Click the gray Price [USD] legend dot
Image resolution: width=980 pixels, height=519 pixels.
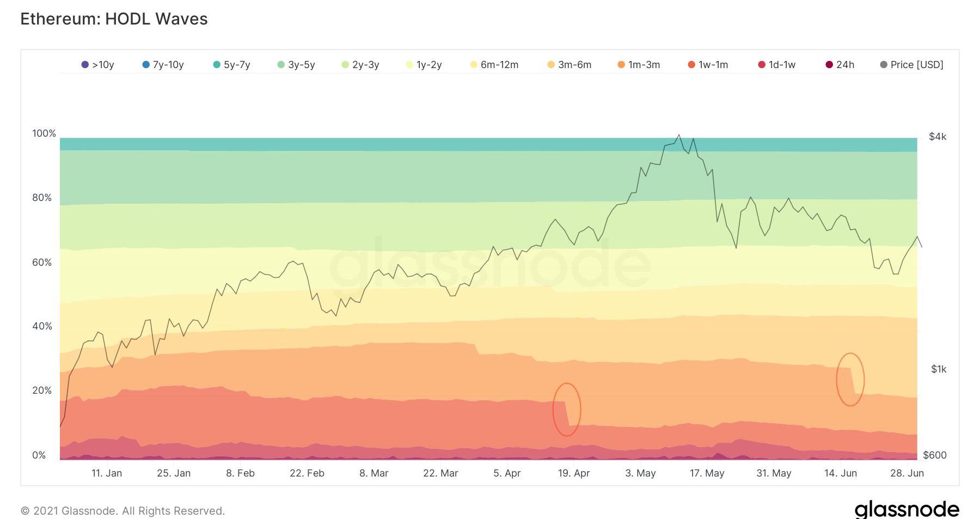click(884, 65)
